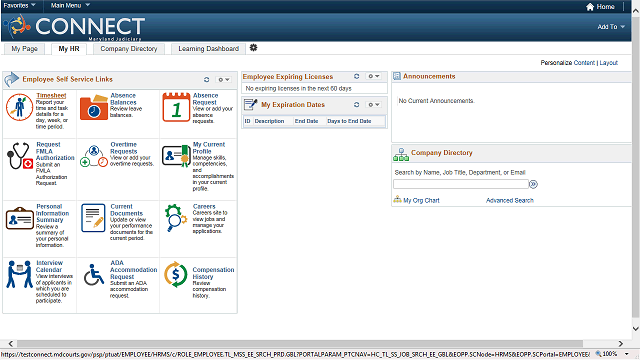
Task: Open the Personal Information Summary link
Action: [52, 213]
